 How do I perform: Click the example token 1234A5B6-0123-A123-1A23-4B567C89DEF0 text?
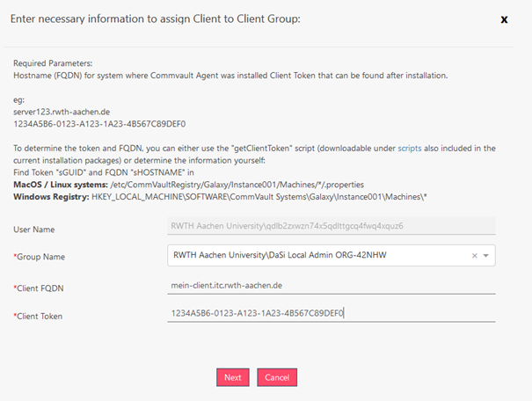pyautogui.click(x=99, y=124)
